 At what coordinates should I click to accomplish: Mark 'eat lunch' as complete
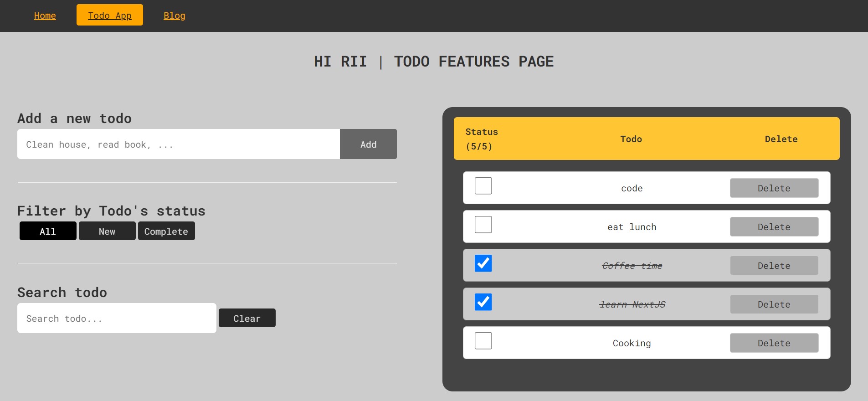click(x=483, y=225)
